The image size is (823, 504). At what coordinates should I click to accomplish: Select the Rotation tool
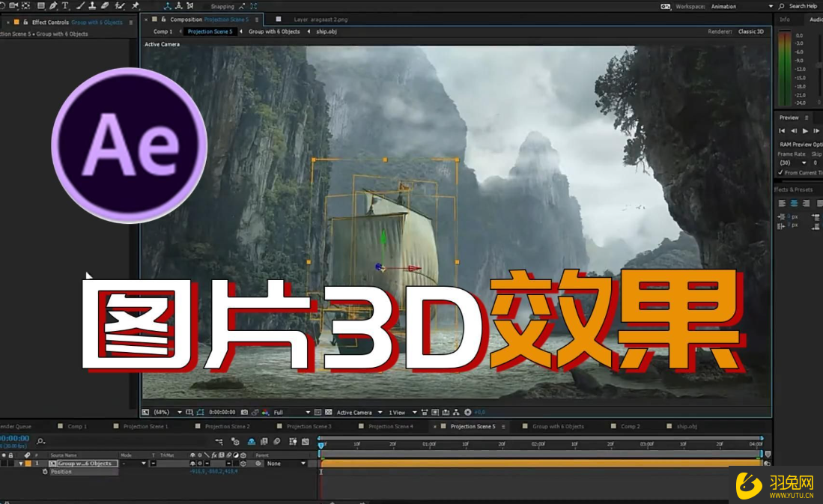coord(2,7)
